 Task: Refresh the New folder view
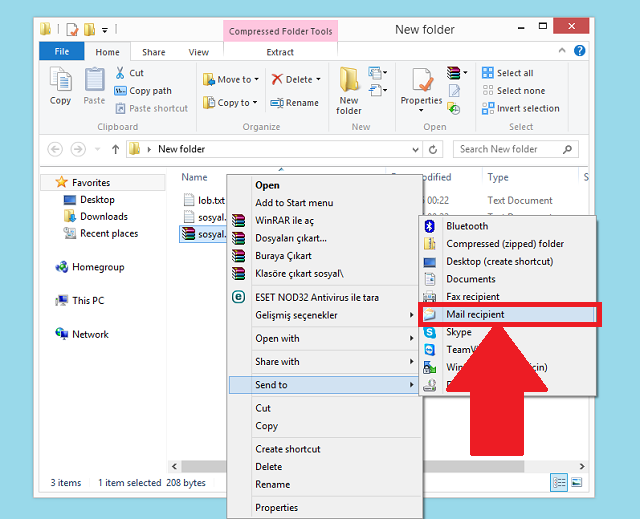pos(433,150)
